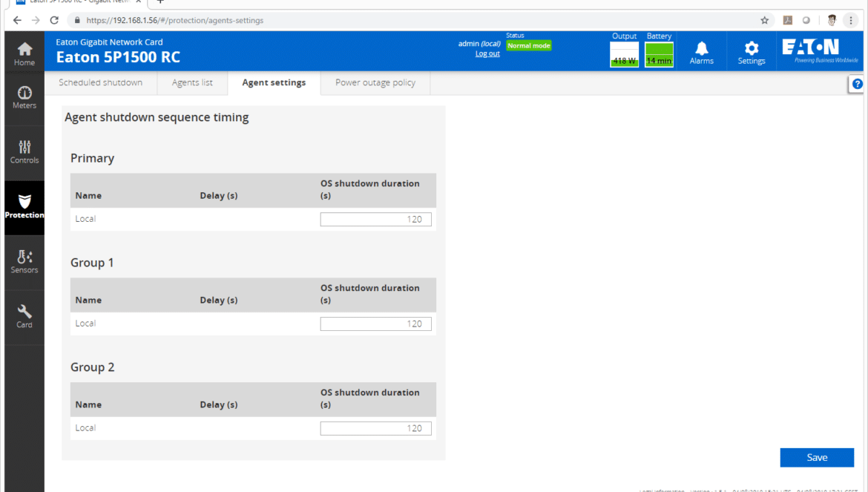
Task: Click the Eaton logo
Action: [x=820, y=50]
